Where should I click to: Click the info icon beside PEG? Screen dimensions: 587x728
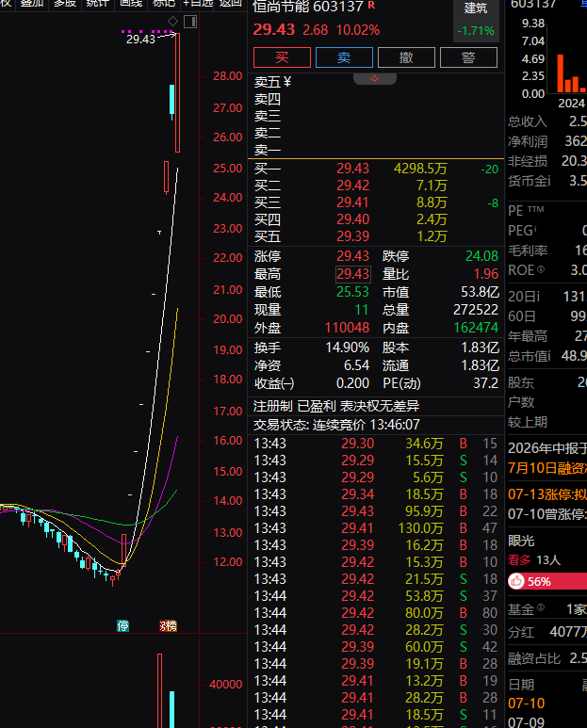coord(535,228)
